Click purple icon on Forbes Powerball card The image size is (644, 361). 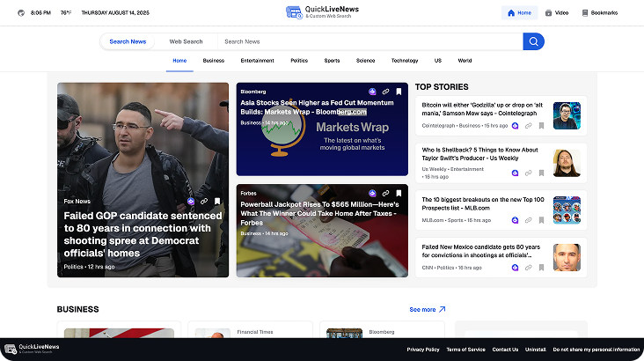372,193
